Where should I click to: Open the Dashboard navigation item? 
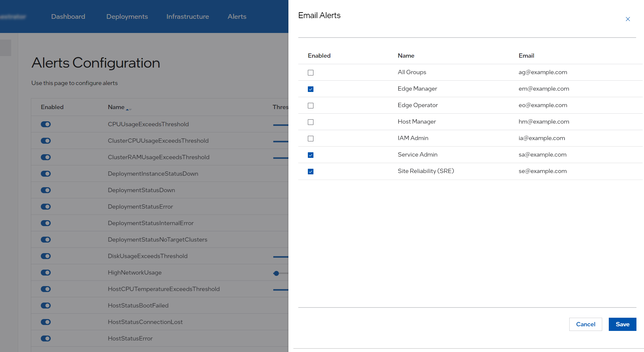[68, 16]
